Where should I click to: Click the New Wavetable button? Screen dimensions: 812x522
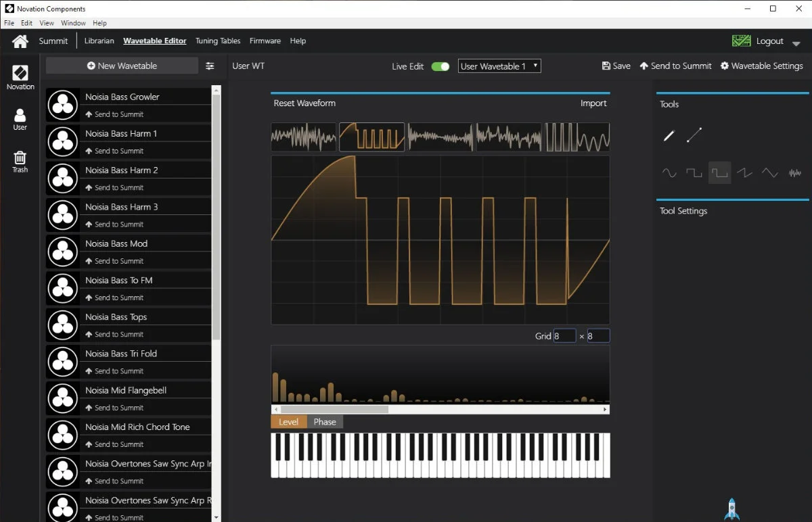122,66
